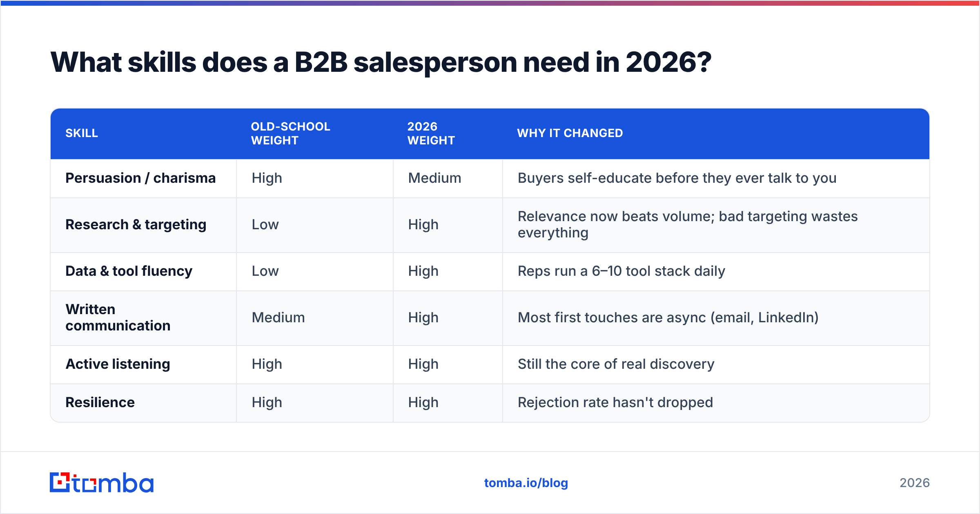Click 'Medium' in the Written communication row
Viewport: 980px width, 514px height.
pos(278,318)
